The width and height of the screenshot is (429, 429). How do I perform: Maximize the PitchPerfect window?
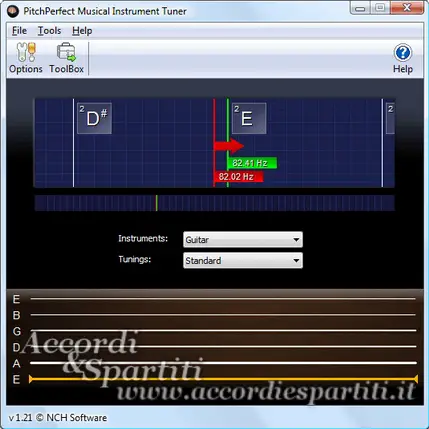tap(380, 8)
